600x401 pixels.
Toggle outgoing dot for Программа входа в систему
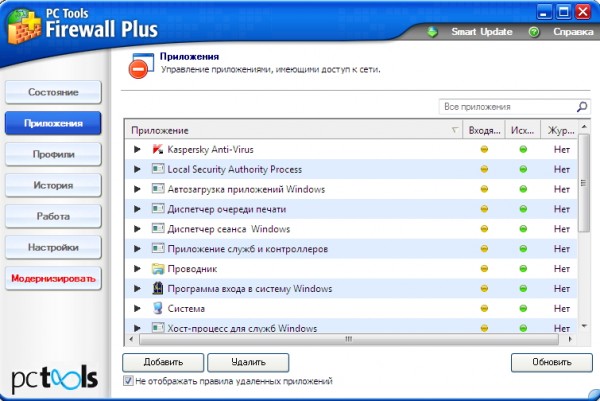tap(523, 289)
